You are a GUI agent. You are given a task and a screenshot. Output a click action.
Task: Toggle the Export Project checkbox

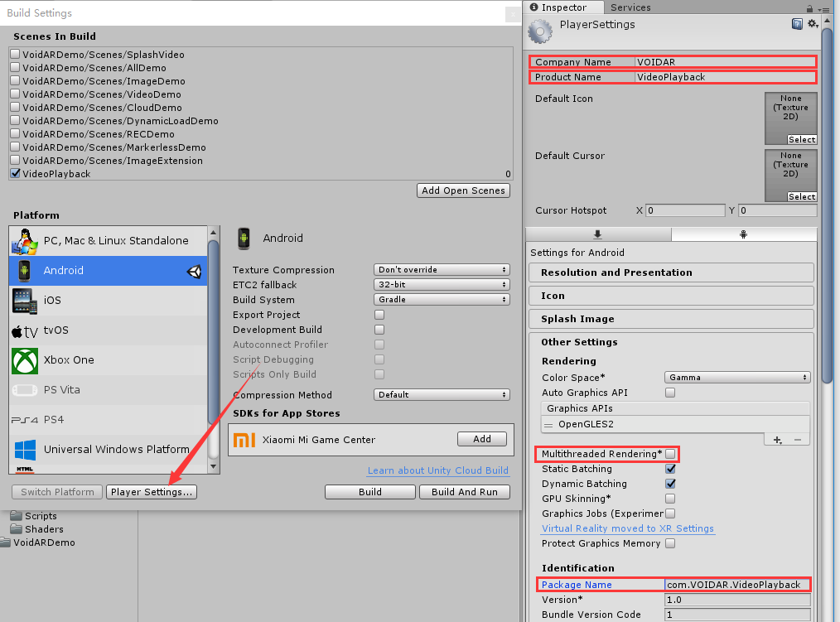point(379,315)
